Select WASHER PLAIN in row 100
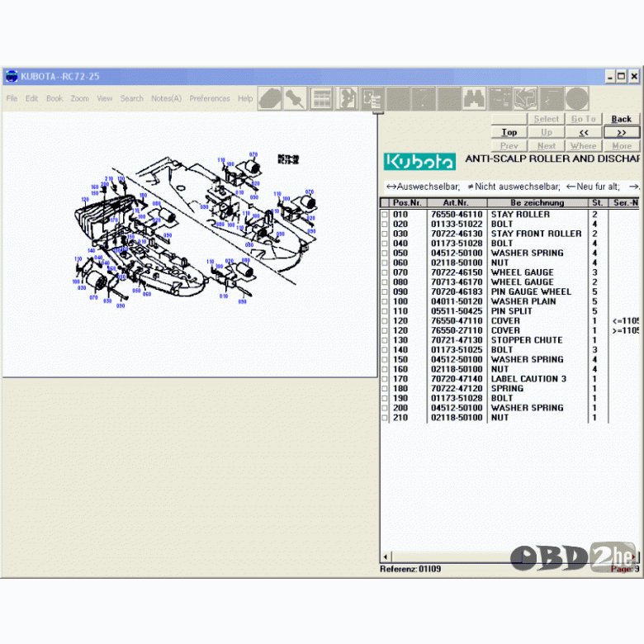 point(523,301)
